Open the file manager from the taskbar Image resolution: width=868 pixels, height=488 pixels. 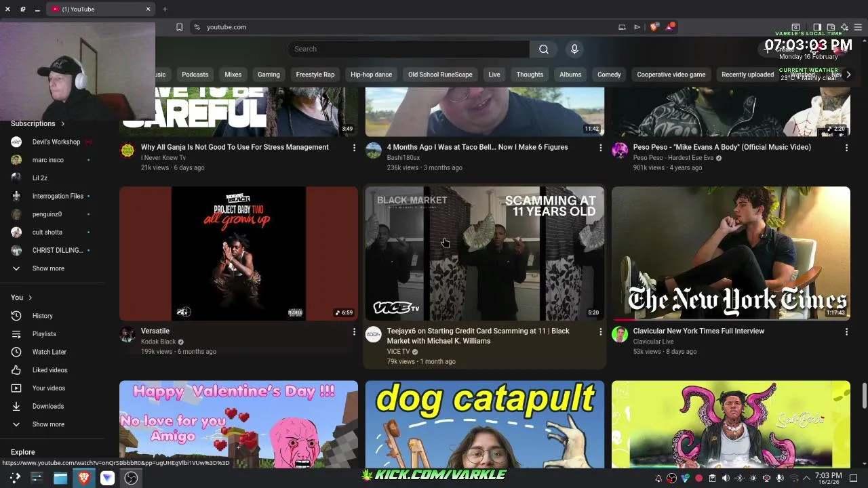pos(60,478)
